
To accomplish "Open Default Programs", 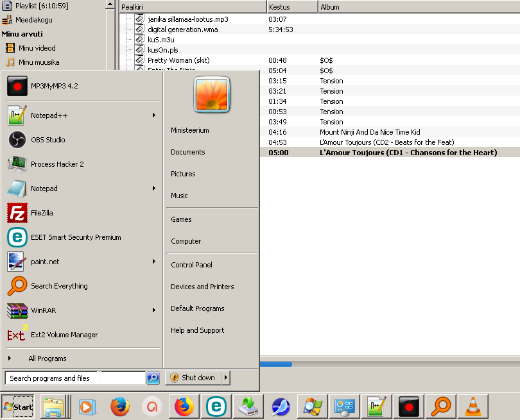I will tap(198, 308).
